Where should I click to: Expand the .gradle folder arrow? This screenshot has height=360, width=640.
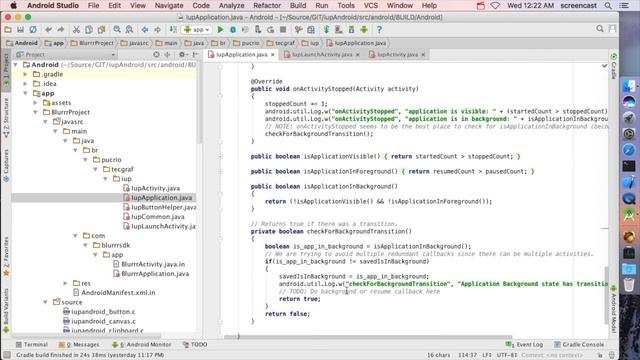click(x=25, y=74)
